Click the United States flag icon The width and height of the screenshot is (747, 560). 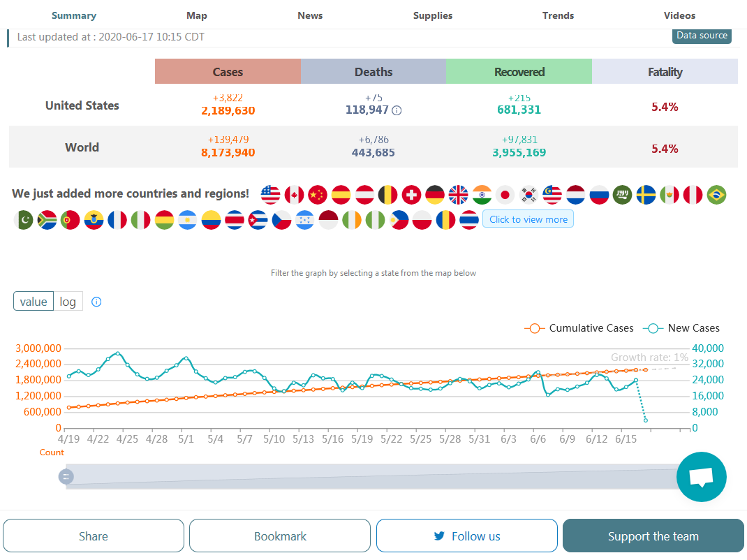270,195
